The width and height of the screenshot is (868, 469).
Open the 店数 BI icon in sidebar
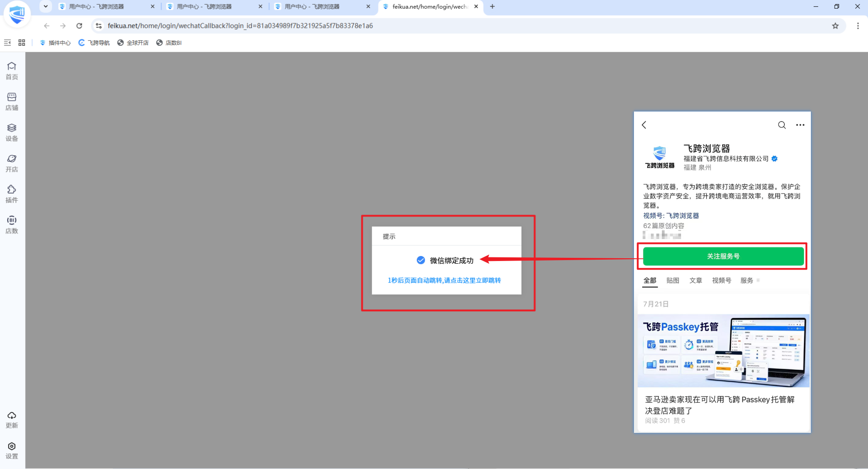pyautogui.click(x=12, y=224)
